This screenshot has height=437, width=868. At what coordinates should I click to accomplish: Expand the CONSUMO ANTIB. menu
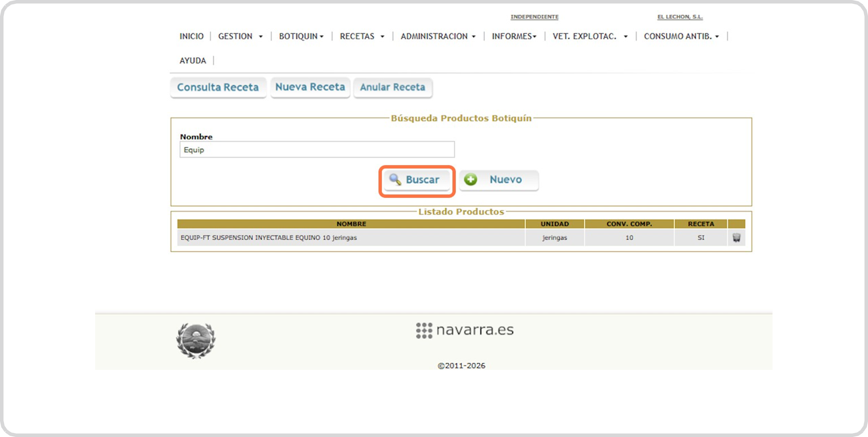(681, 36)
